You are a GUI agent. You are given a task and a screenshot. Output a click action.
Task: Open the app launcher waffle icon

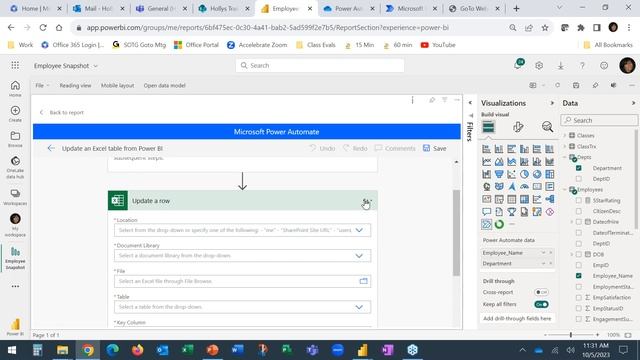15,65
